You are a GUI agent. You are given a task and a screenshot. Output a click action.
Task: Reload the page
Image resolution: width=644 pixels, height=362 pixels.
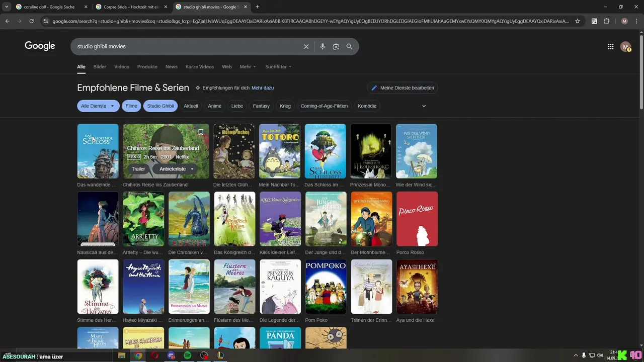(31, 21)
